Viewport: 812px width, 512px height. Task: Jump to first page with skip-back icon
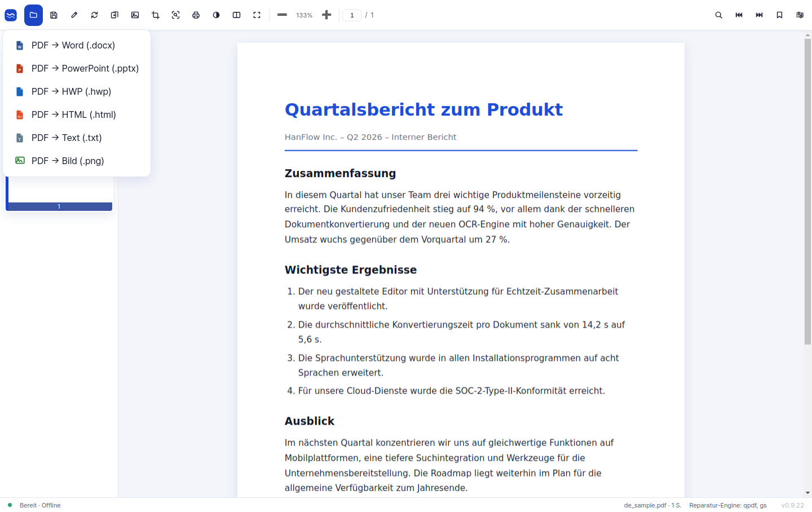pos(739,15)
